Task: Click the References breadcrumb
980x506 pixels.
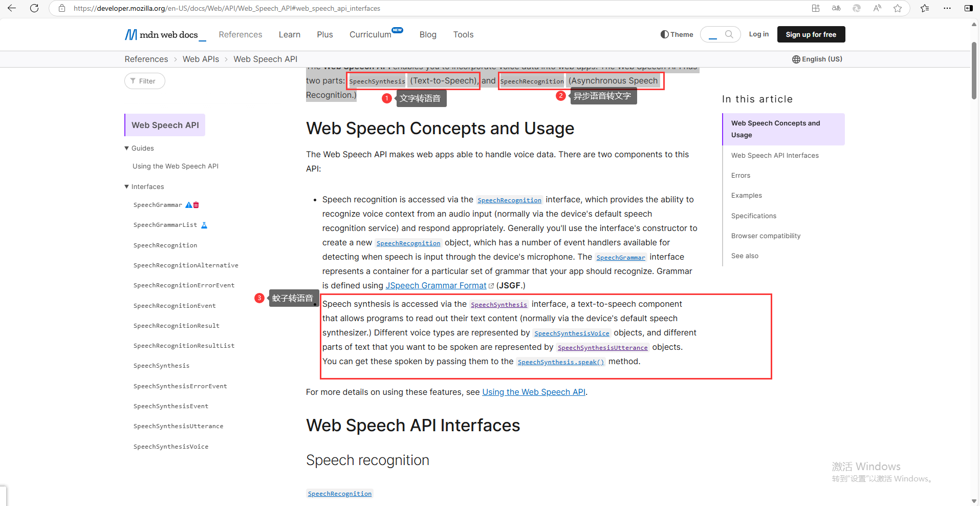Action: coord(146,59)
